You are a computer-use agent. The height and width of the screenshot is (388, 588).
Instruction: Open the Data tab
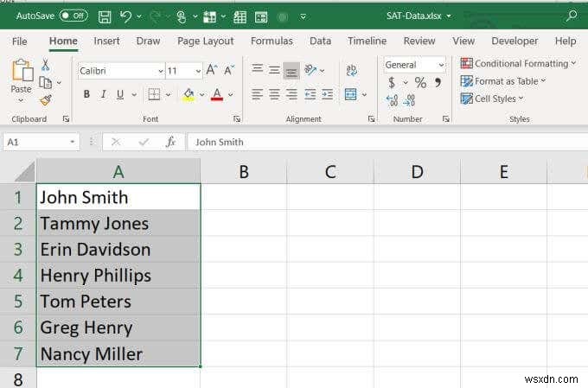(x=320, y=41)
